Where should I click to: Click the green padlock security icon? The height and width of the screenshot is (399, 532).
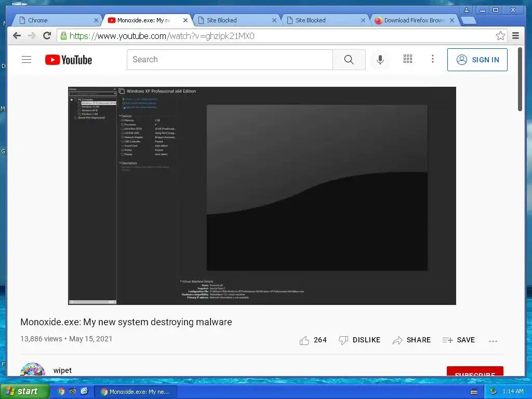point(63,36)
